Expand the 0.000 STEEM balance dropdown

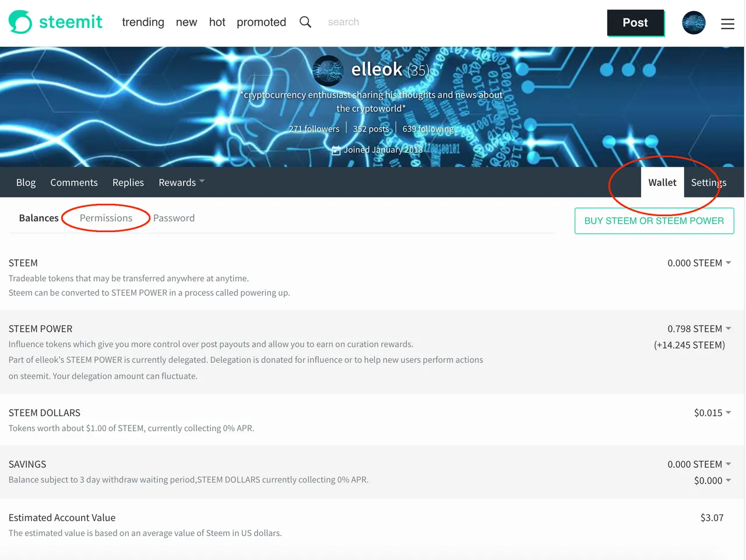(x=699, y=263)
